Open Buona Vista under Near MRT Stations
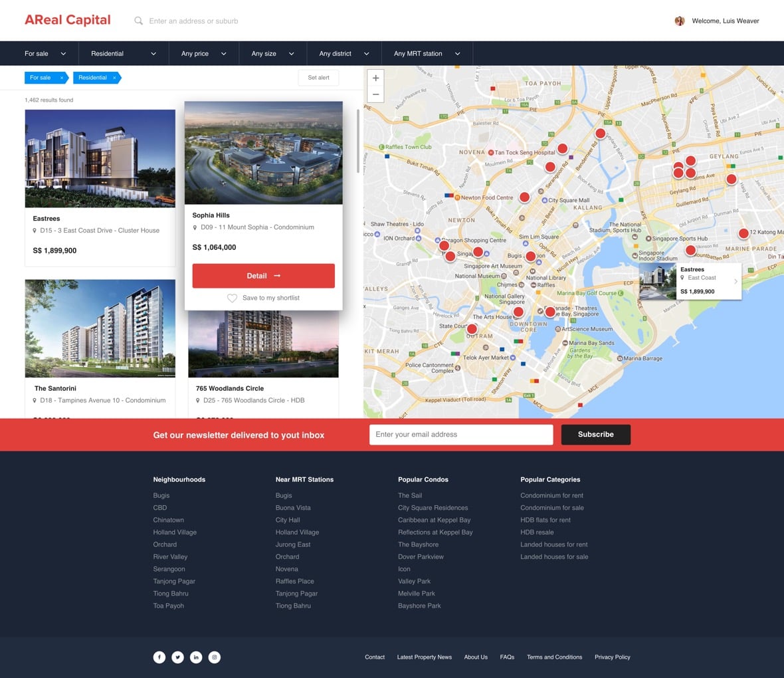The height and width of the screenshot is (678, 784). pos(293,508)
